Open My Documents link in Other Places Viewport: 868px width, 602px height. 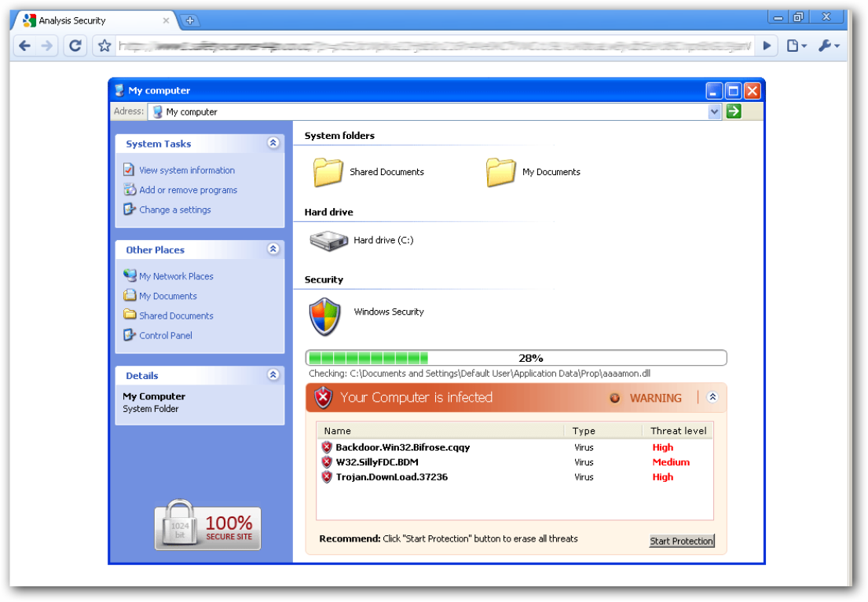pos(168,297)
